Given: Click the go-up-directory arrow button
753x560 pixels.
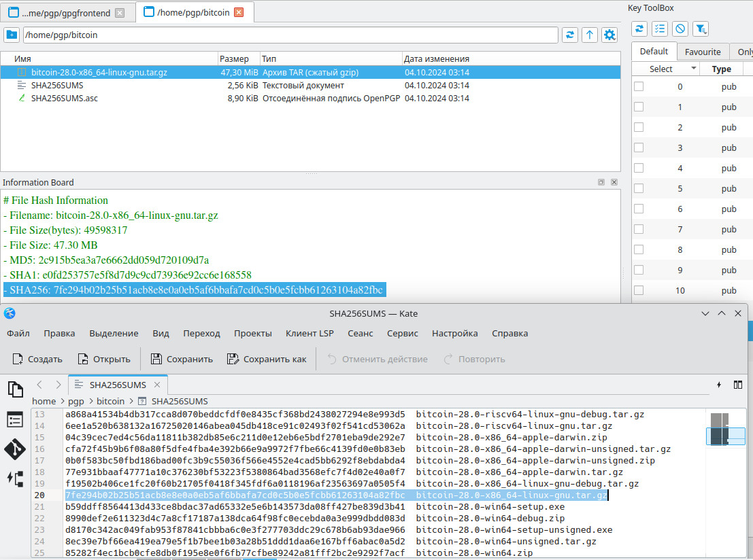Looking at the screenshot, I should pyautogui.click(x=590, y=35).
